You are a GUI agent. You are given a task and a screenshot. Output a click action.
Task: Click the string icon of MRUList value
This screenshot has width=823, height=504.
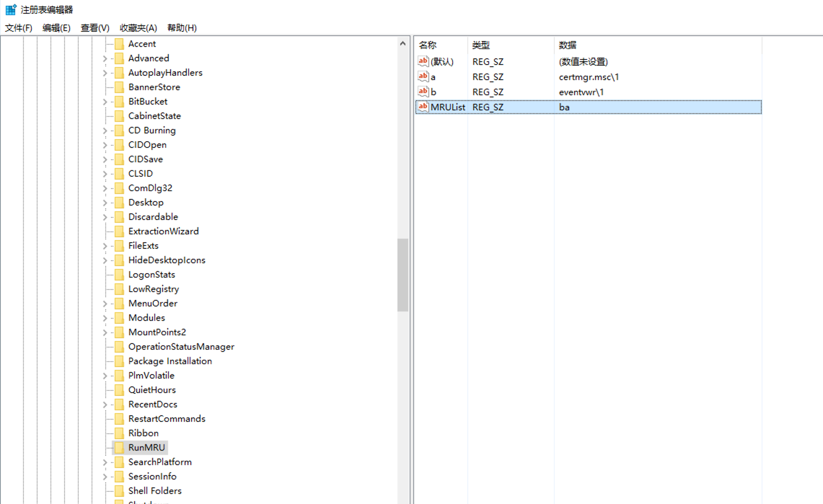click(x=423, y=107)
